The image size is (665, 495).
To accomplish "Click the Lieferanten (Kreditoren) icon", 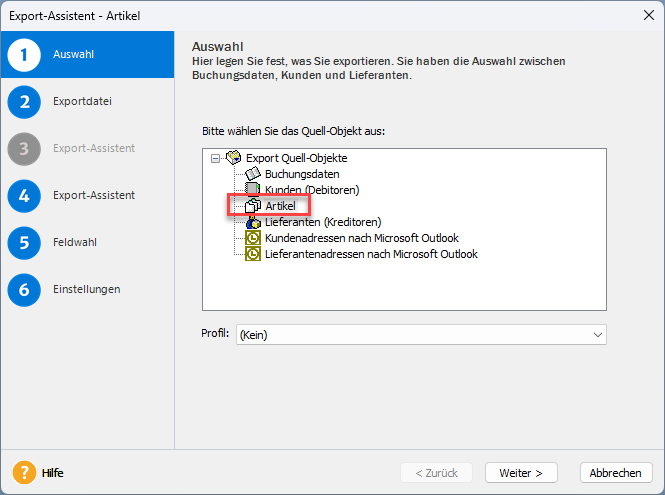I will point(253,222).
